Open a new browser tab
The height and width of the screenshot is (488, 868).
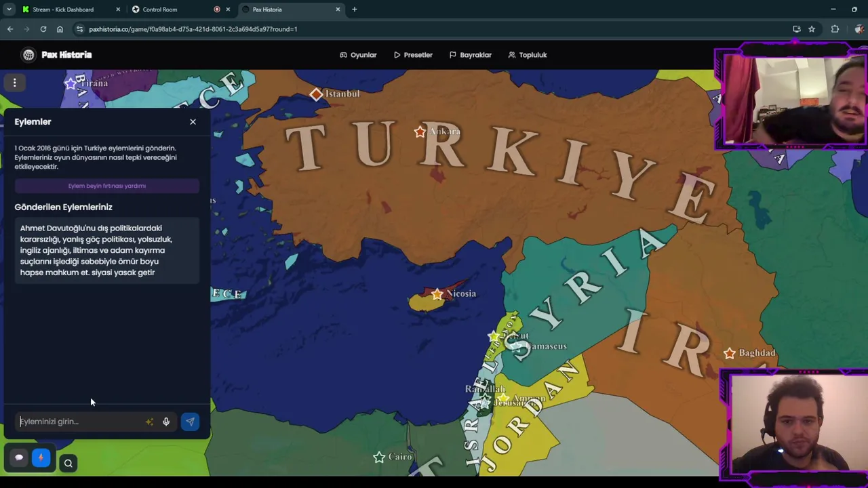354,9
